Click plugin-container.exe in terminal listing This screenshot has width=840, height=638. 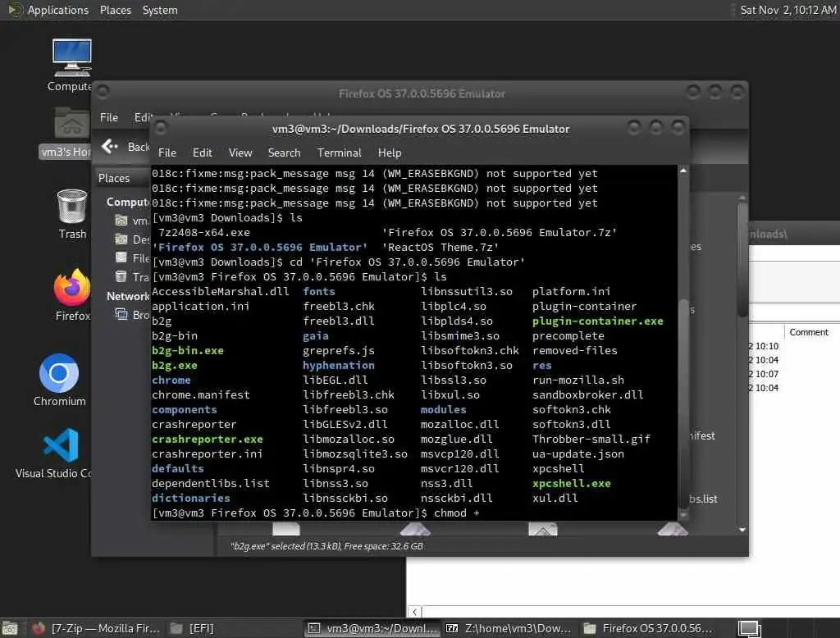(x=597, y=321)
